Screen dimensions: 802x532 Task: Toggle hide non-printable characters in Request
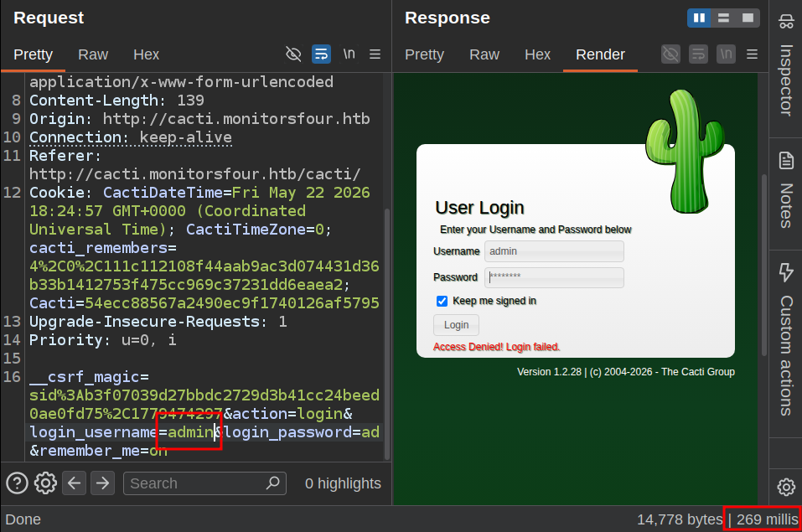(x=293, y=54)
